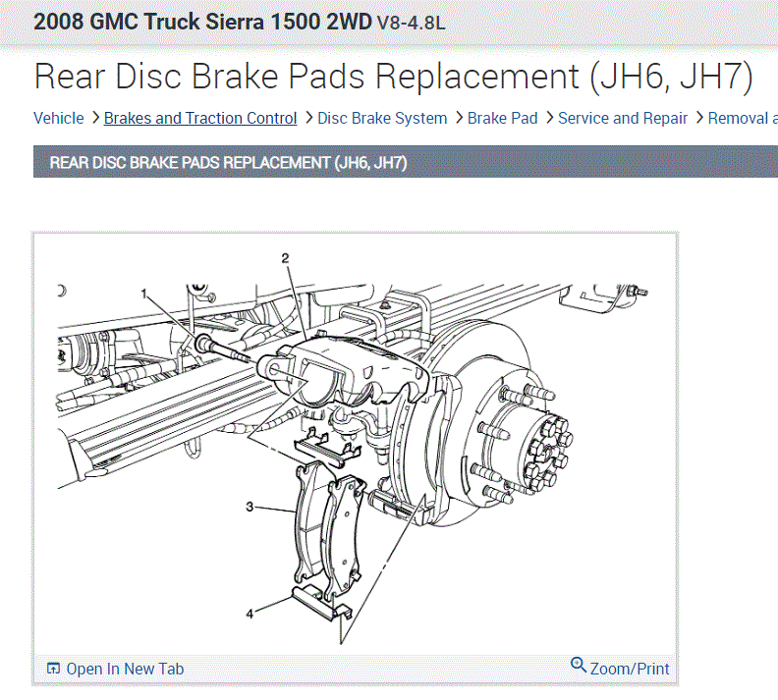Click Open In New Tab link

[125, 669]
